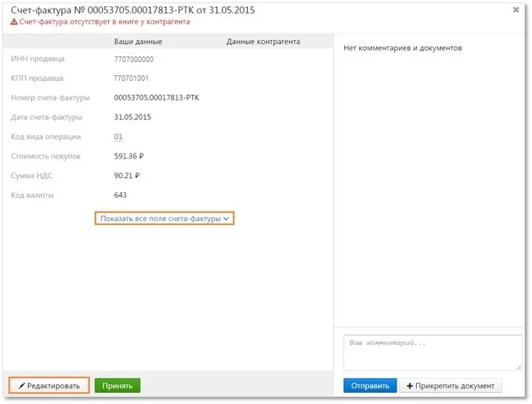This screenshot has height=404, width=532.
Task: Click the Стоимость покупок amount 591.36 ₽
Action: pos(128,156)
